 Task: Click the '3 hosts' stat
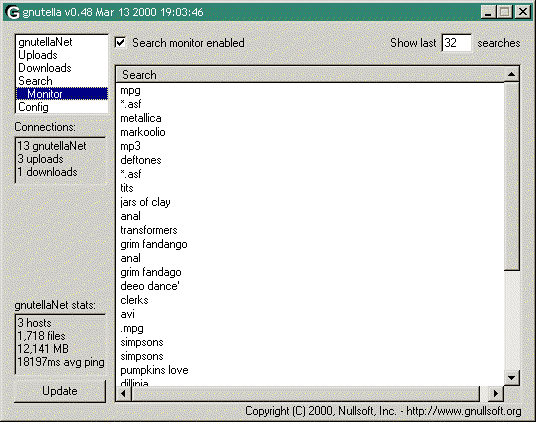coord(34,323)
